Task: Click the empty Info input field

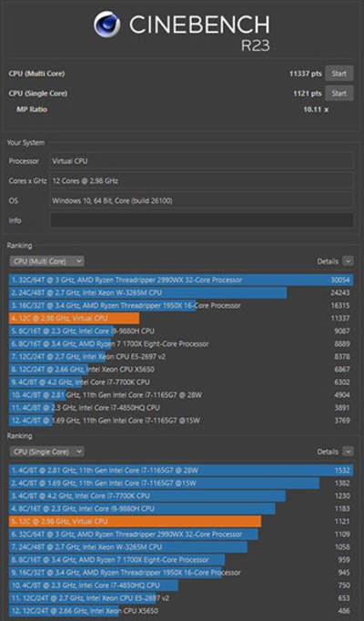Action: pos(202,220)
